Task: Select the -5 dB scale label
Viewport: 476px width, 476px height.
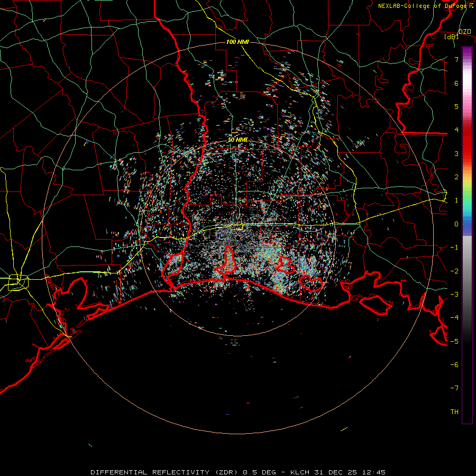Action: [x=454, y=342]
